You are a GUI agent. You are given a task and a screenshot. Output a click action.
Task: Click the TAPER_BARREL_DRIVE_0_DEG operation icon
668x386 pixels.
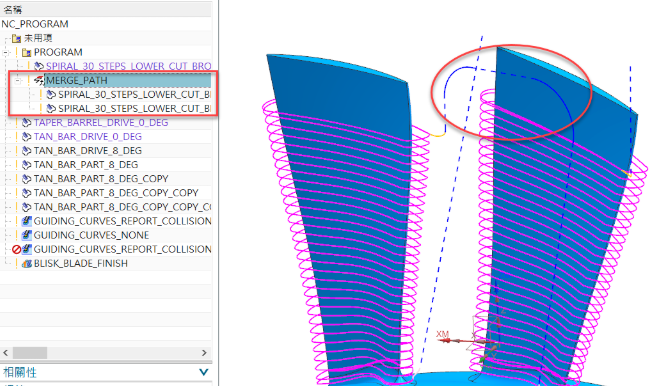[x=26, y=123]
